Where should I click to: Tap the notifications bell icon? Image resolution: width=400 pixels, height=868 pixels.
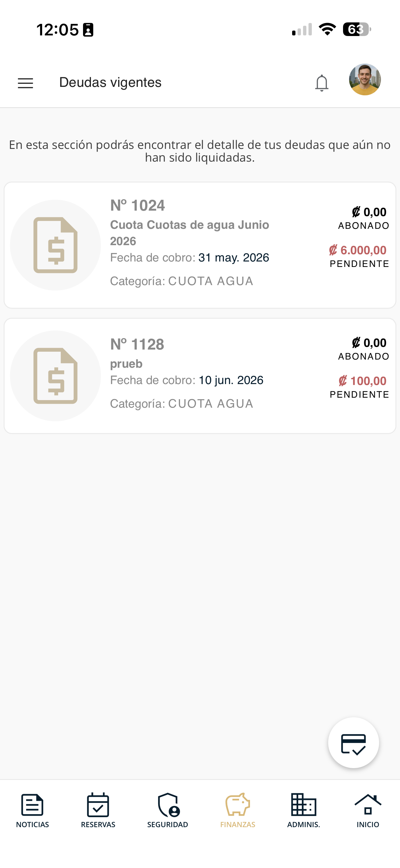[x=322, y=83]
